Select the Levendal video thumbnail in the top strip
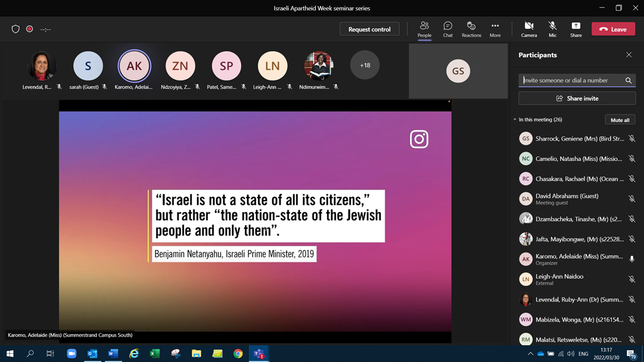 pos(41,65)
